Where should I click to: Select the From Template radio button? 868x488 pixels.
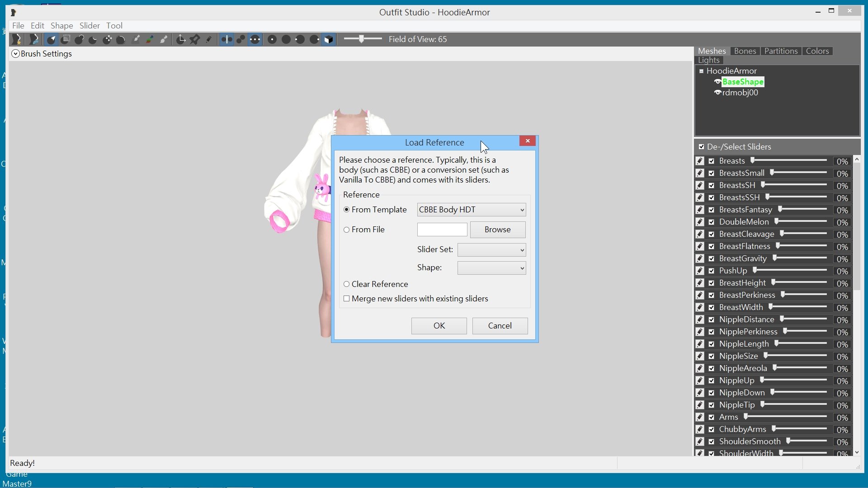click(347, 210)
